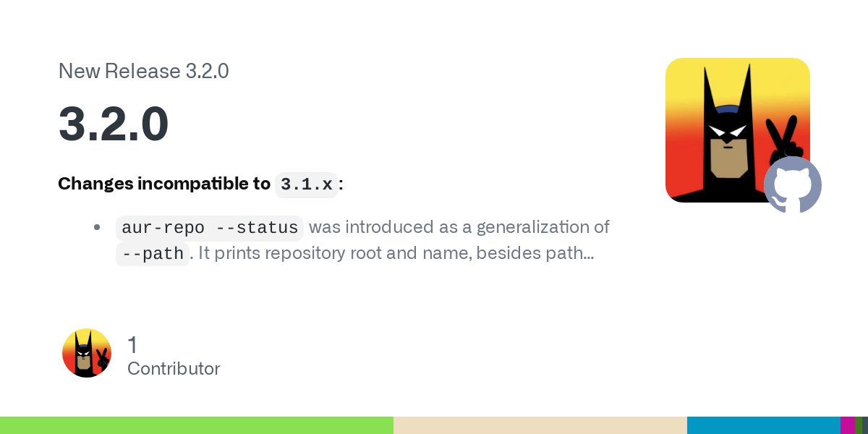Click the small round contributor avatar
This screenshot has width=868, height=434.
click(87, 353)
